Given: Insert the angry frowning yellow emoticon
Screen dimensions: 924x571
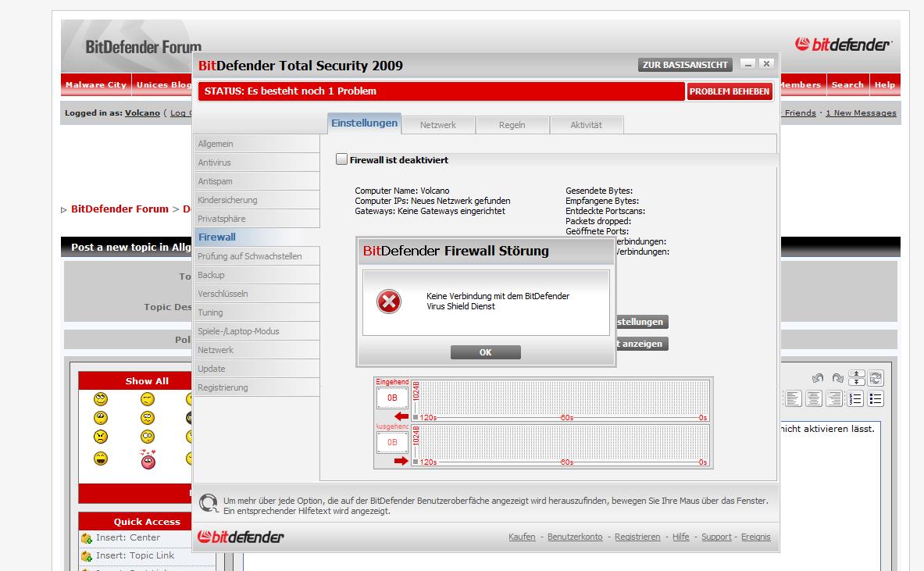Looking at the screenshot, I should [101, 437].
